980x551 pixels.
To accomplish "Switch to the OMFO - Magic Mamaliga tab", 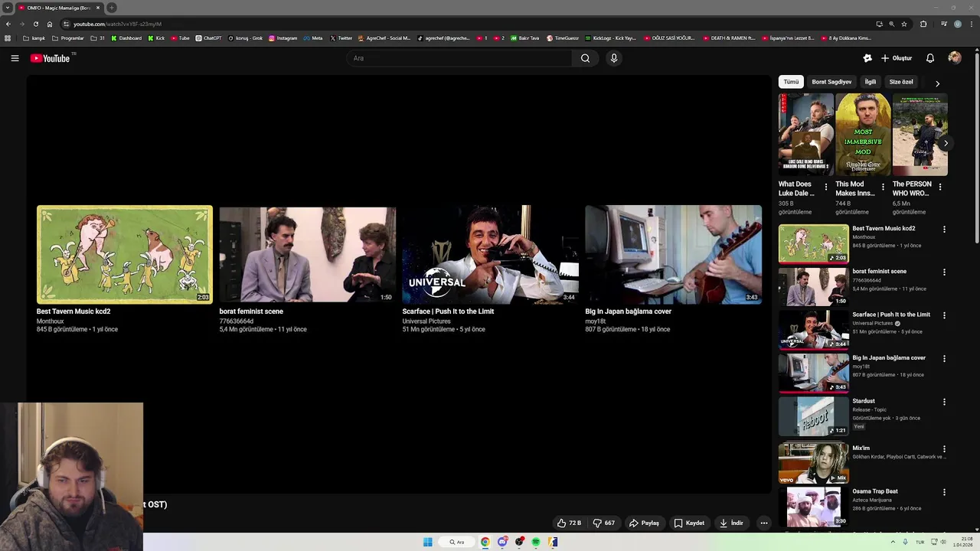I will click(x=58, y=8).
